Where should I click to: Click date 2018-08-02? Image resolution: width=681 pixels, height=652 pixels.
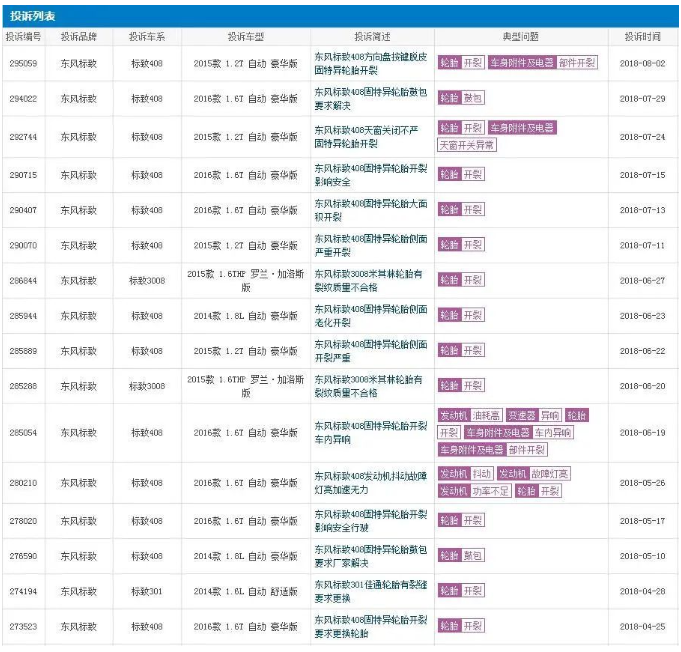(x=643, y=63)
